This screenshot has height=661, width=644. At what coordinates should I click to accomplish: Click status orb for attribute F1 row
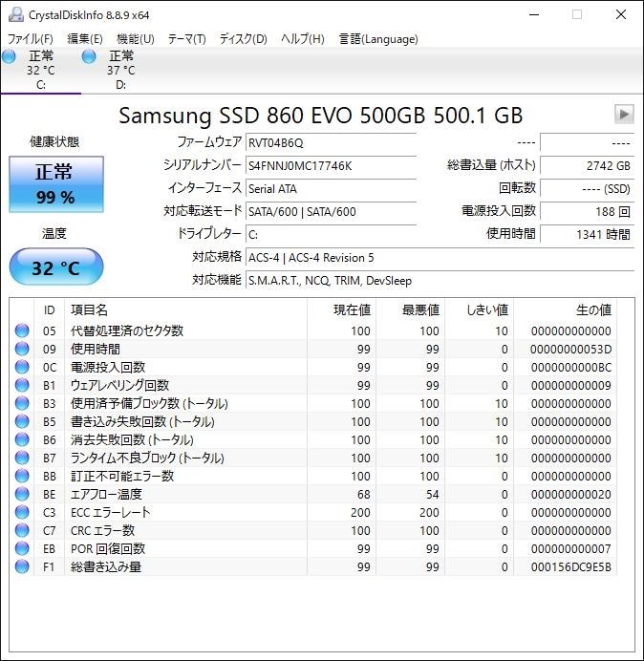click(22, 566)
